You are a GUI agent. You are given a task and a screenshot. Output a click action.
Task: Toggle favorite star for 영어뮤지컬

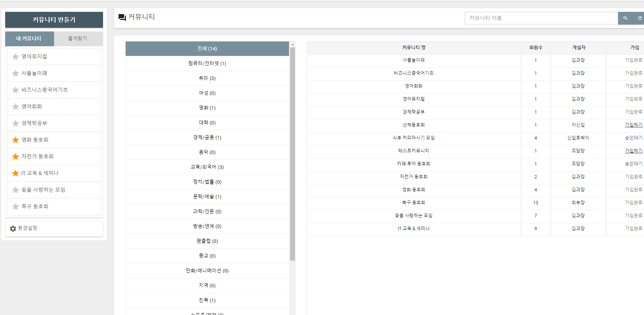tap(16, 57)
